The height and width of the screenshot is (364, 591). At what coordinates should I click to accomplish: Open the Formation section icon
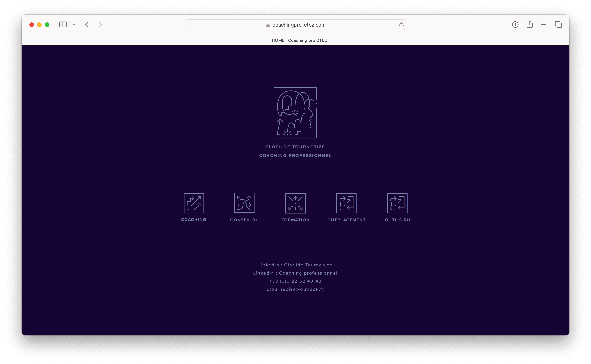(295, 203)
